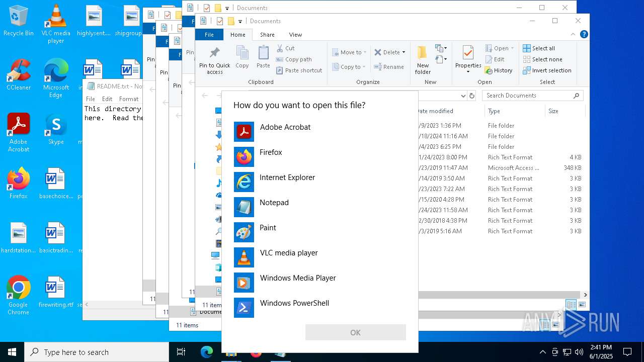The height and width of the screenshot is (362, 644).
Task: Click the Paste ribbon icon
Action: pyautogui.click(x=263, y=57)
